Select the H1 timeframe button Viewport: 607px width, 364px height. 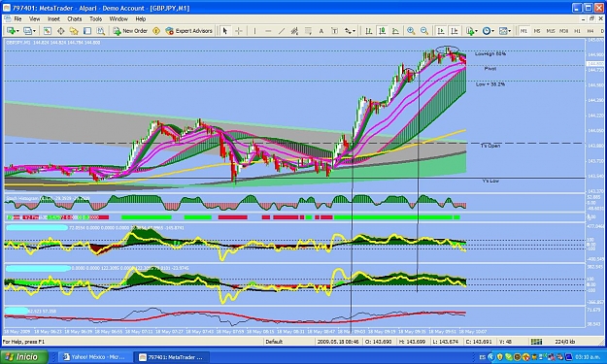(x=577, y=31)
